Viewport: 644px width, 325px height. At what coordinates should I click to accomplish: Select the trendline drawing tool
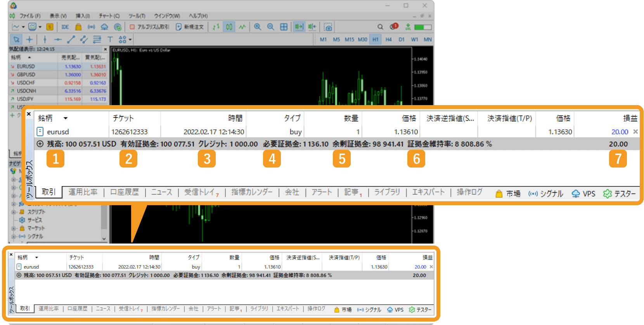click(x=71, y=39)
